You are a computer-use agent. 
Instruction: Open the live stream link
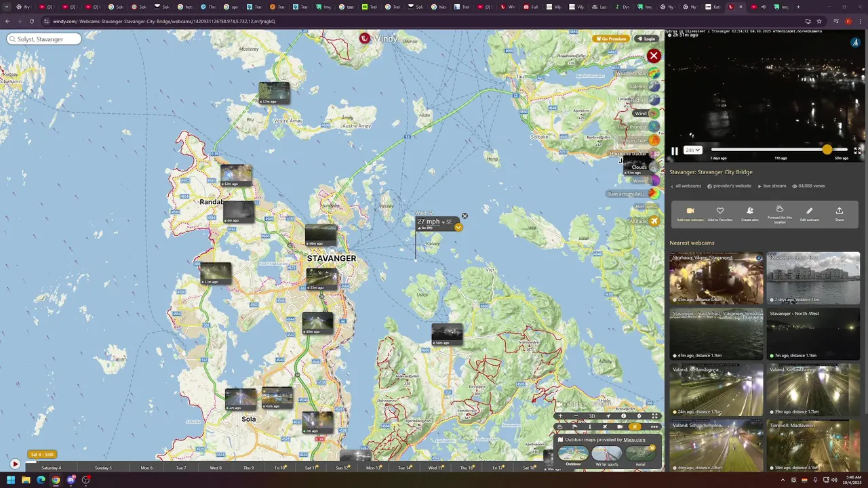pos(772,186)
